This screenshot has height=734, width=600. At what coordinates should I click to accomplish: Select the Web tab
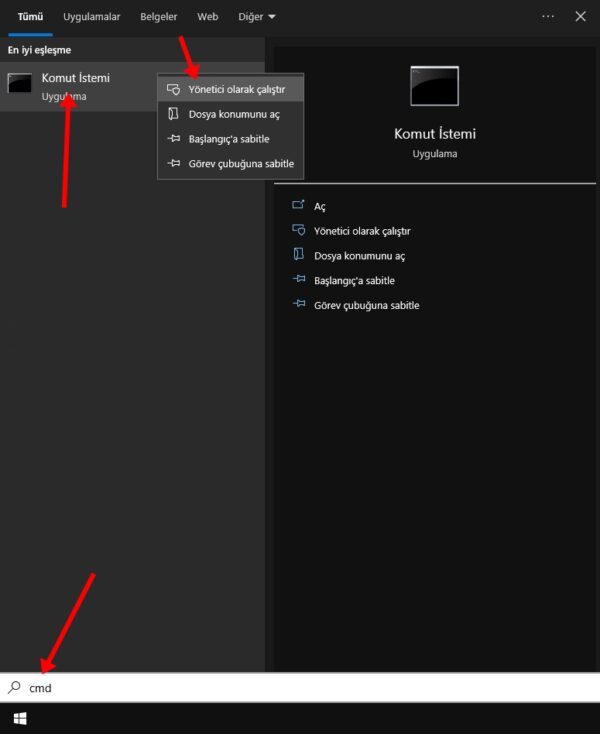coord(208,17)
